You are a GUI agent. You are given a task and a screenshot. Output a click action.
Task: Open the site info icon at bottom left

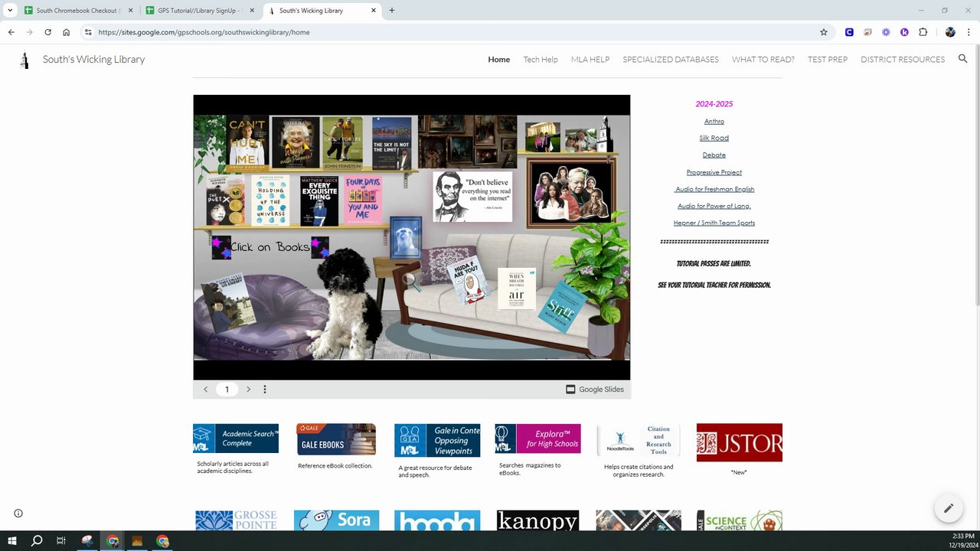tap(18, 514)
